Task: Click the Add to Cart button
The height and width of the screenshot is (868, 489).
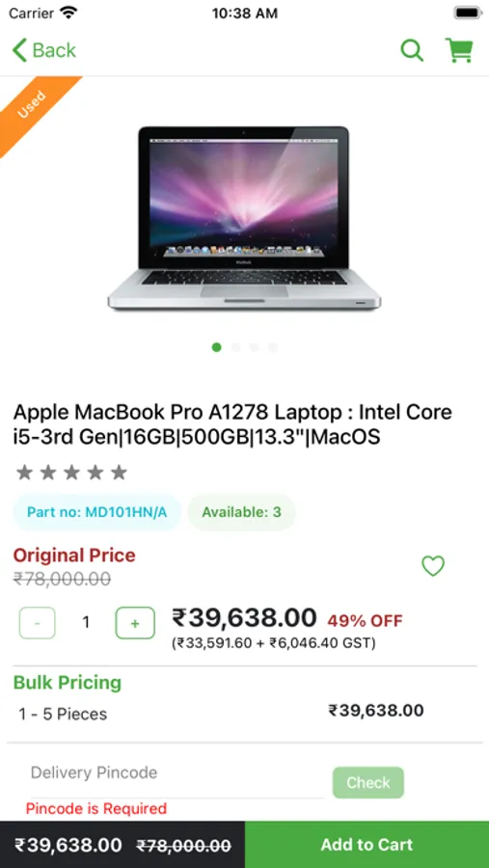Action: [367, 844]
